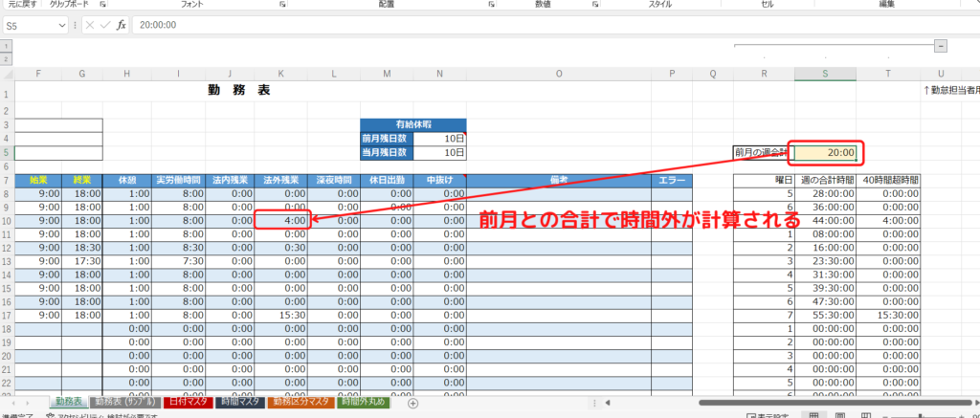The width and height of the screenshot is (980, 418).
Task: Click the 当月残日数 label cell
Action: 387,152
